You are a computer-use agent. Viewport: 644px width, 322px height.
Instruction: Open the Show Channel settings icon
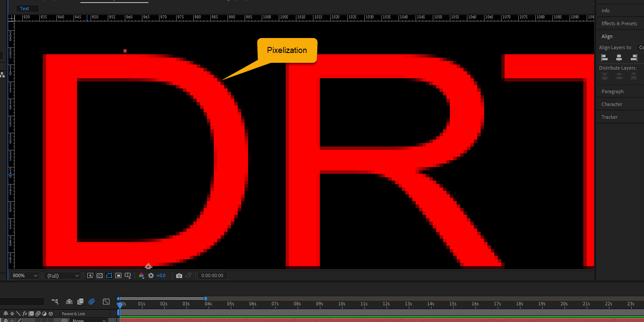[142, 275]
